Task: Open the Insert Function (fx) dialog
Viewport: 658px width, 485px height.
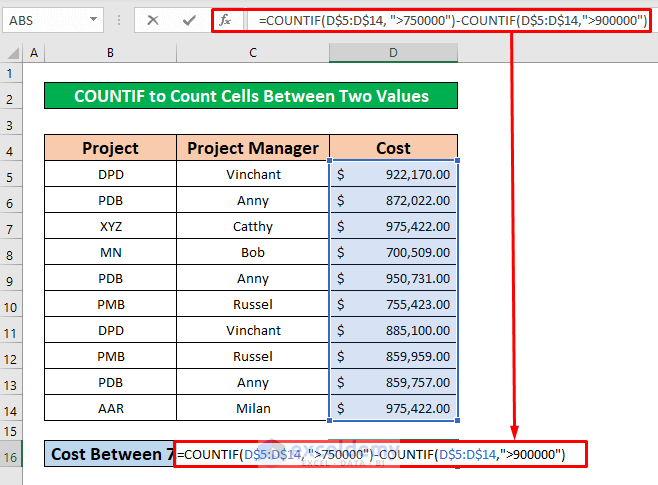Action: [226, 20]
